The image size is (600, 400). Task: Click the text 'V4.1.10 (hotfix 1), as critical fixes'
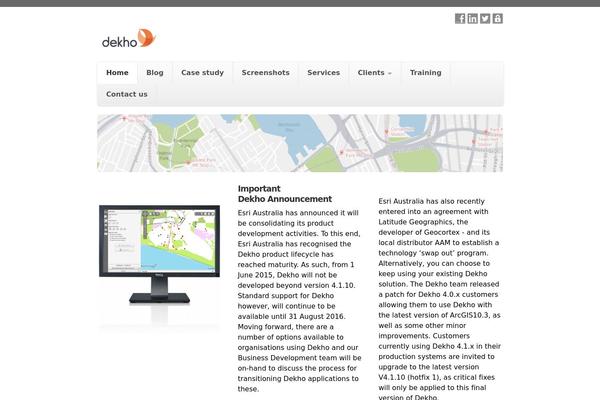click(x=437, y=377)
